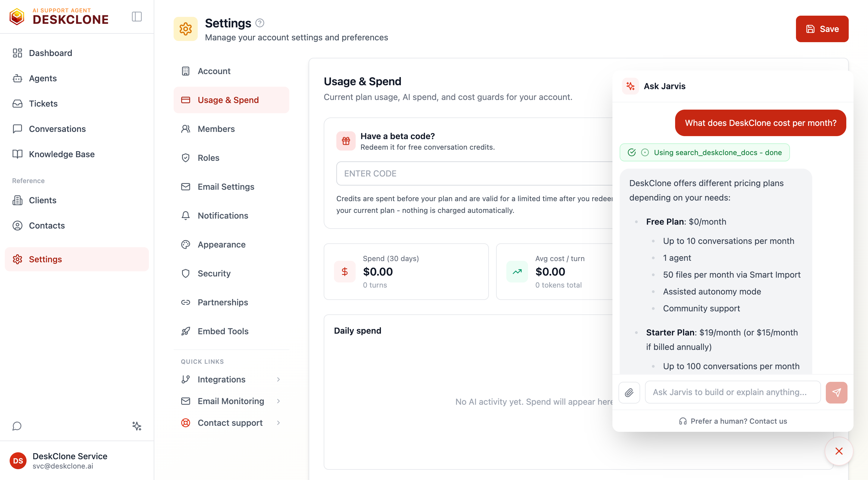
Task: Open the chat bubble icon at sidebar bottom
Action: 17,426
